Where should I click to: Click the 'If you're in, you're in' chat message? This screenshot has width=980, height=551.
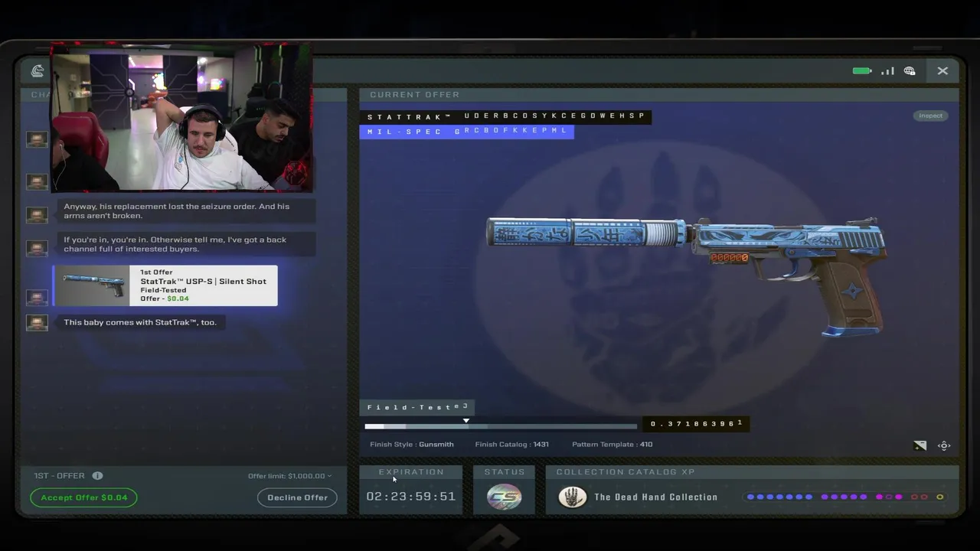point(186,244)
